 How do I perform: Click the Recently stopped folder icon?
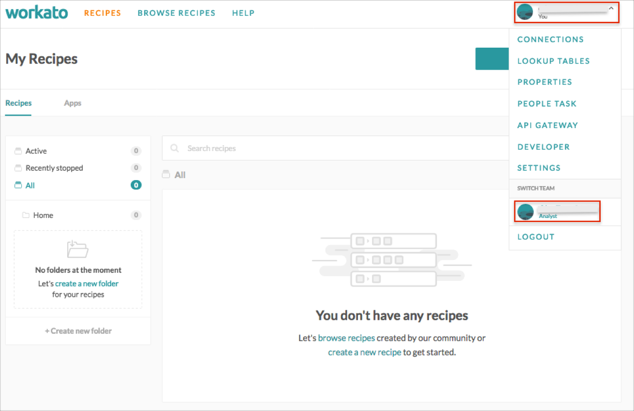[18, 168]
